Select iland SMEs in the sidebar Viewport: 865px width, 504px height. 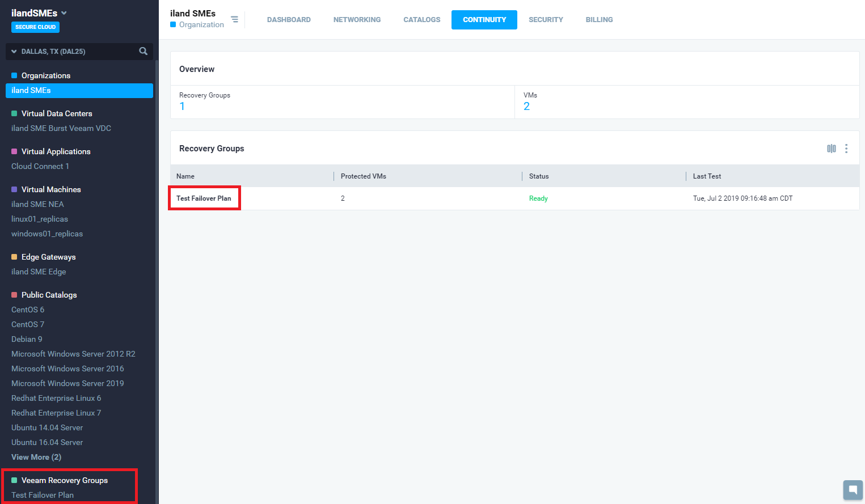[79, 91]
